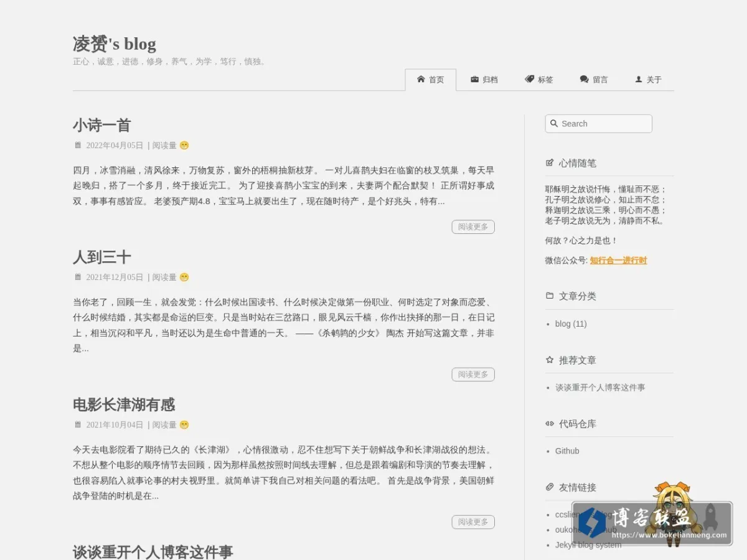Go to the 归档 archive tab
Viewport: 747px width, 560px height.
pyautogui.click(x=484, y=80)
